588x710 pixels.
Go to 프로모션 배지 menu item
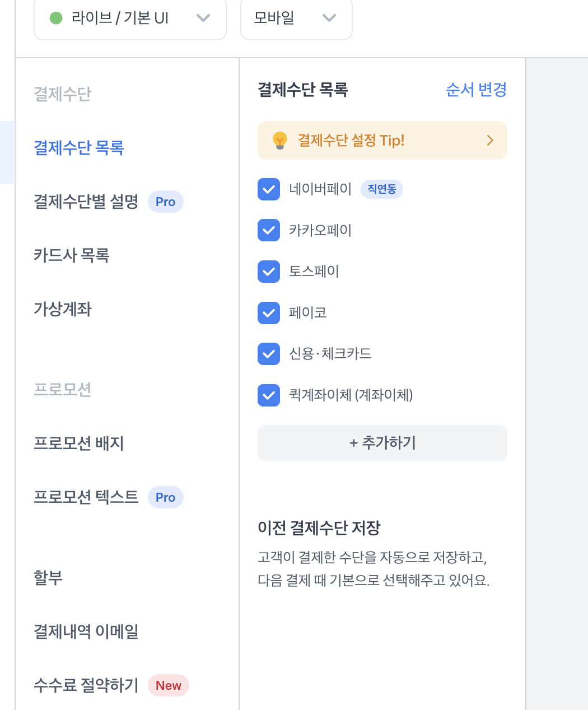pos(79,443)
